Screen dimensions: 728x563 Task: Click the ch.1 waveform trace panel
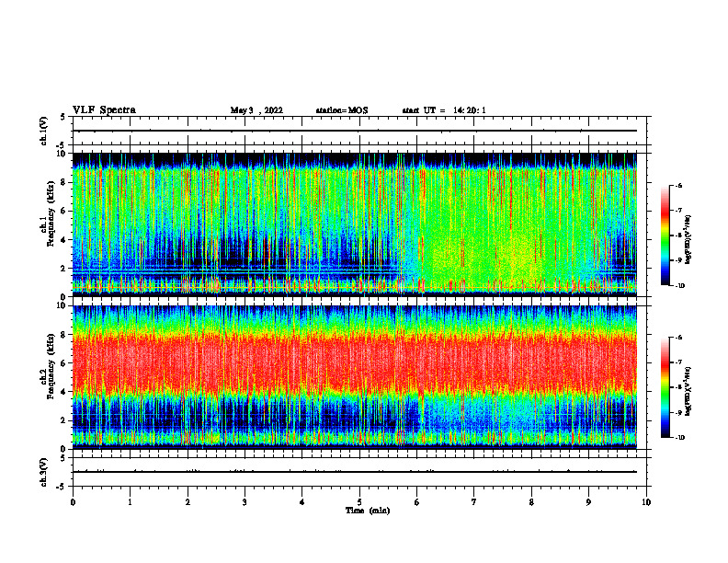(359, 131)
